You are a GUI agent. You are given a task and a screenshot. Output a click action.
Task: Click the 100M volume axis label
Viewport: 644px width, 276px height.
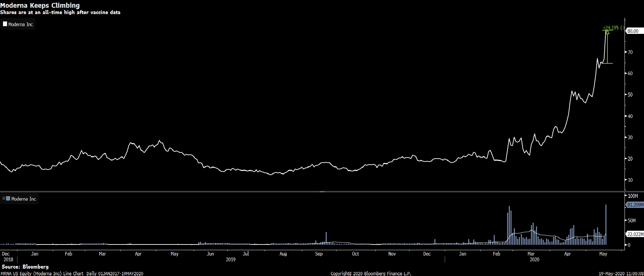tap(633, 196)
